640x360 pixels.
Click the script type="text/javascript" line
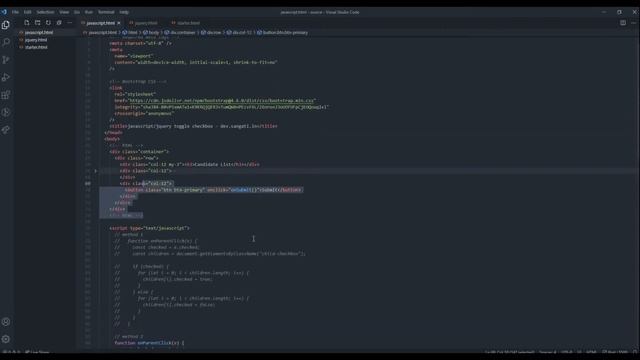pos(149,228)
